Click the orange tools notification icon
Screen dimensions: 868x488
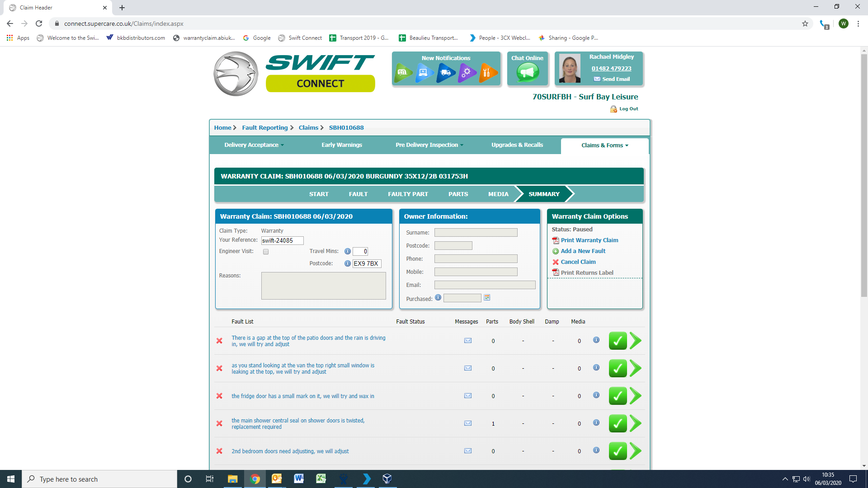487,72
